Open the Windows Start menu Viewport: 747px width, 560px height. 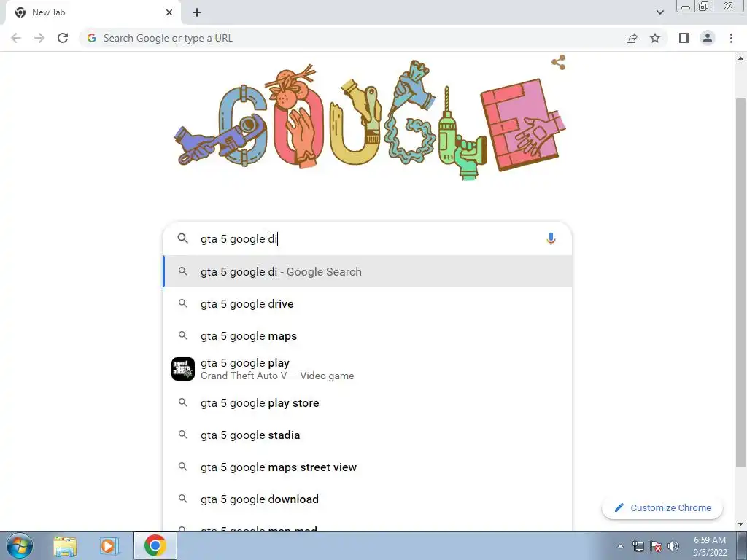pos(20,545)
